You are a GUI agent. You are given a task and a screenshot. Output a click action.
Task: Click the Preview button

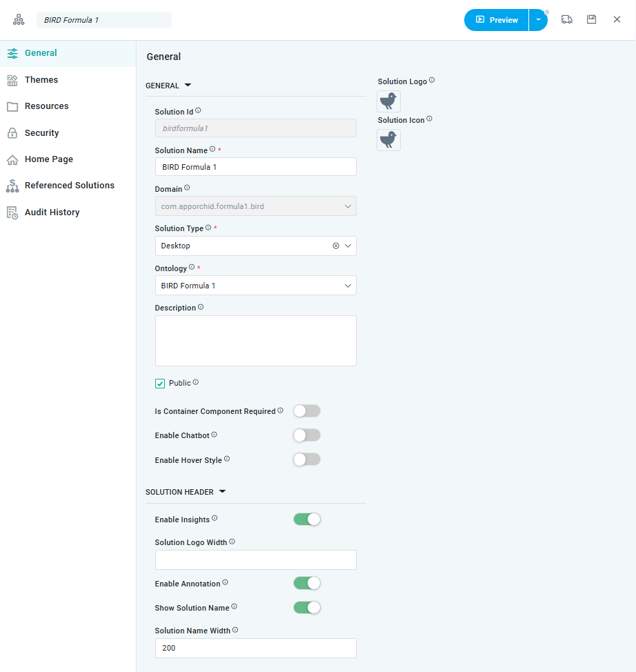(x=497, y=20)
